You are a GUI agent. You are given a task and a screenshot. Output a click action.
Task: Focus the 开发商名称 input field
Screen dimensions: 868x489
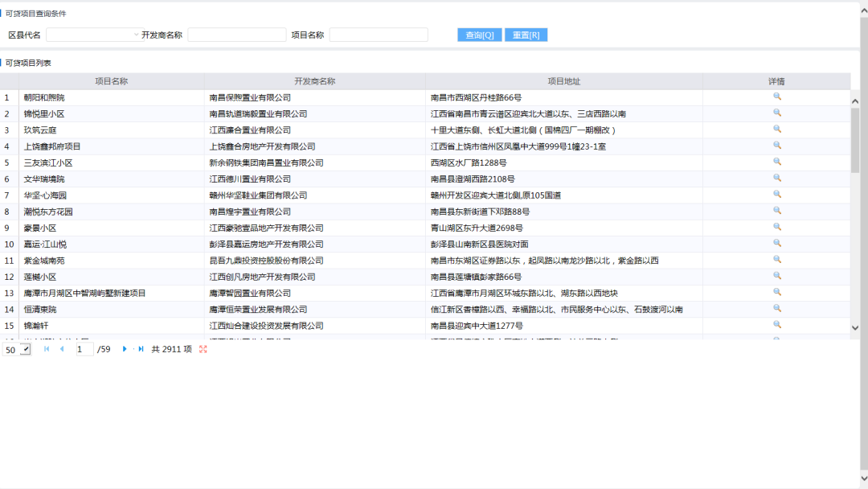tap(237, 35)
